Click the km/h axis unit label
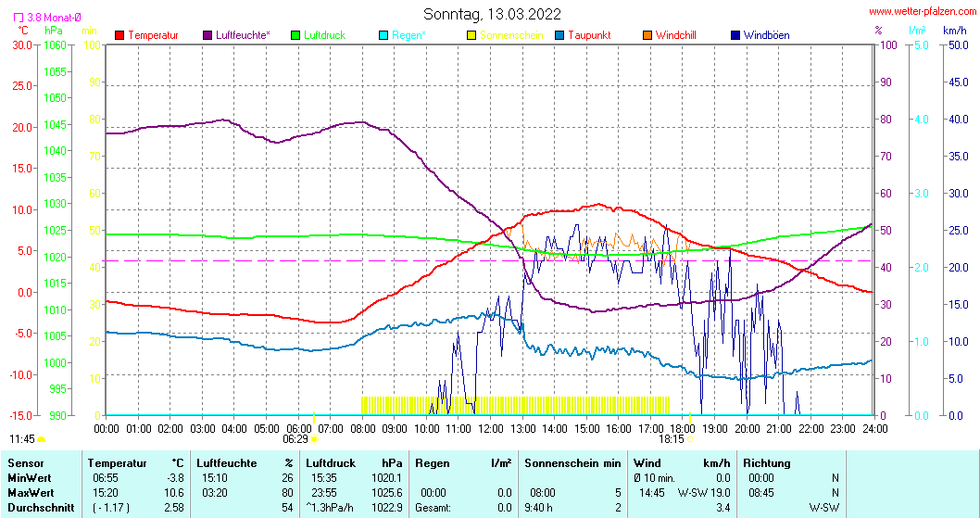Screen dimensions: 980x518 coord(954,30)
